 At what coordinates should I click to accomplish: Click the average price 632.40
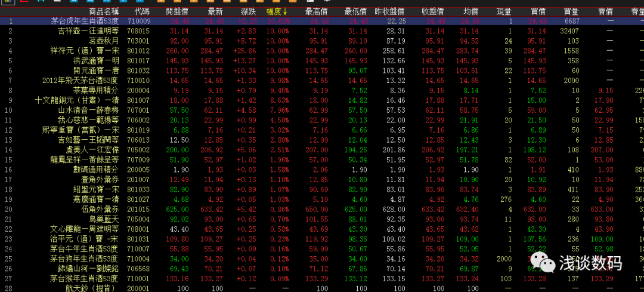point(468,209)
